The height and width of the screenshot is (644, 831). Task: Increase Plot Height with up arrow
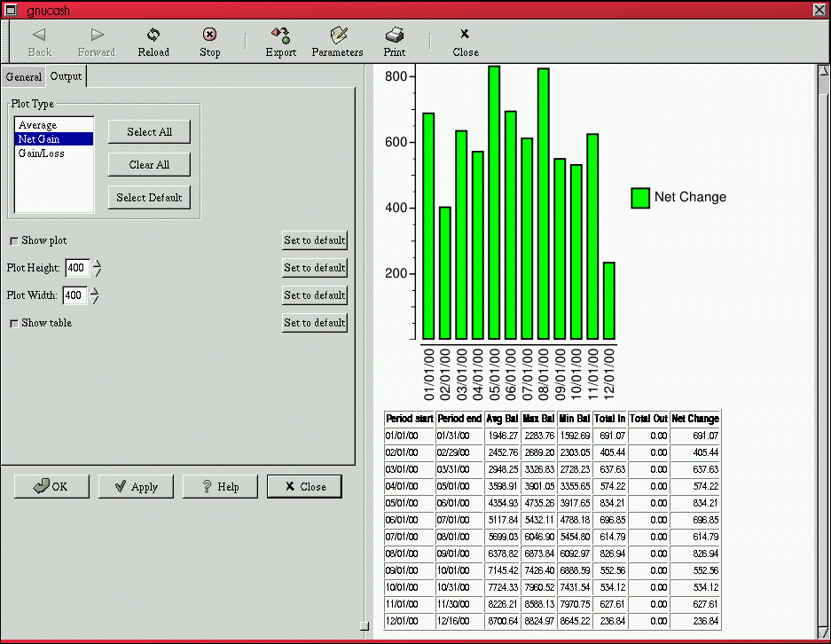97,263
